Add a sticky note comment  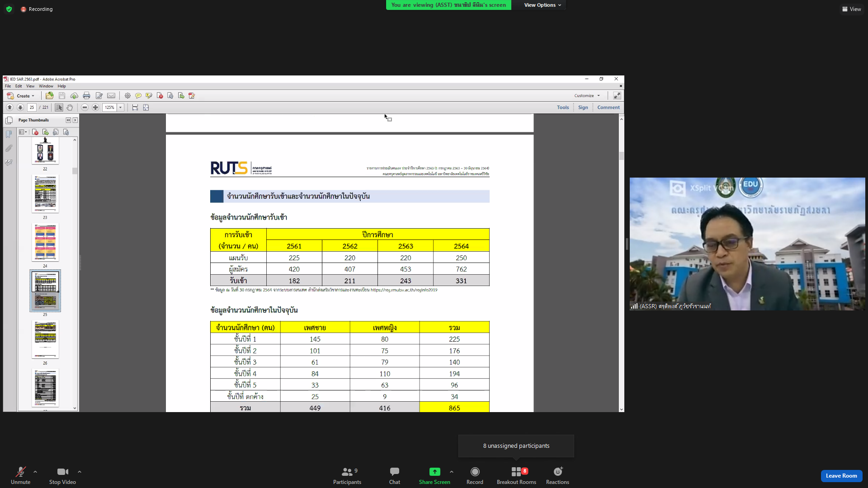[x=138, y=96]
